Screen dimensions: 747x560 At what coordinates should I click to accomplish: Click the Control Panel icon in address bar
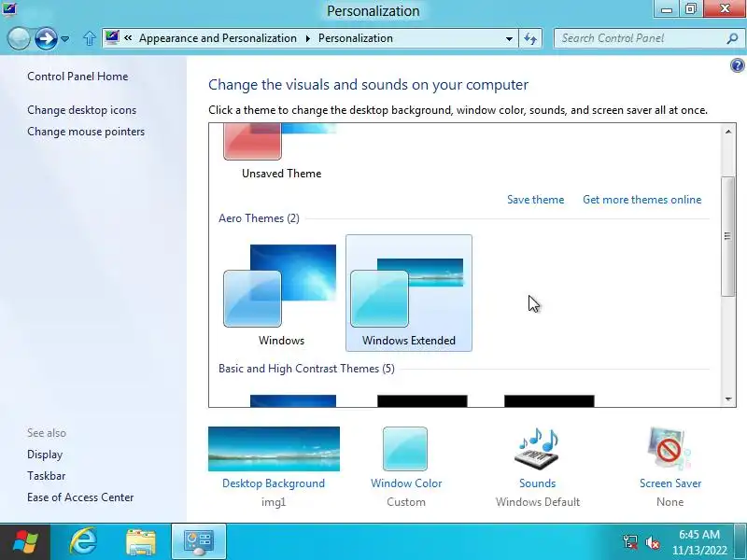pyautogui.click(x=112, y=37)
